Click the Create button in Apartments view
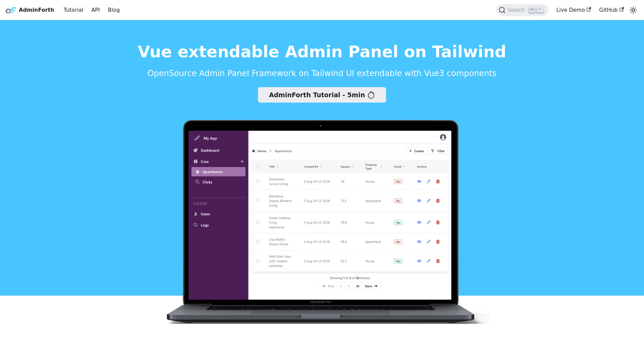This screenshot has height=362, width=644. tap(416, 151)
